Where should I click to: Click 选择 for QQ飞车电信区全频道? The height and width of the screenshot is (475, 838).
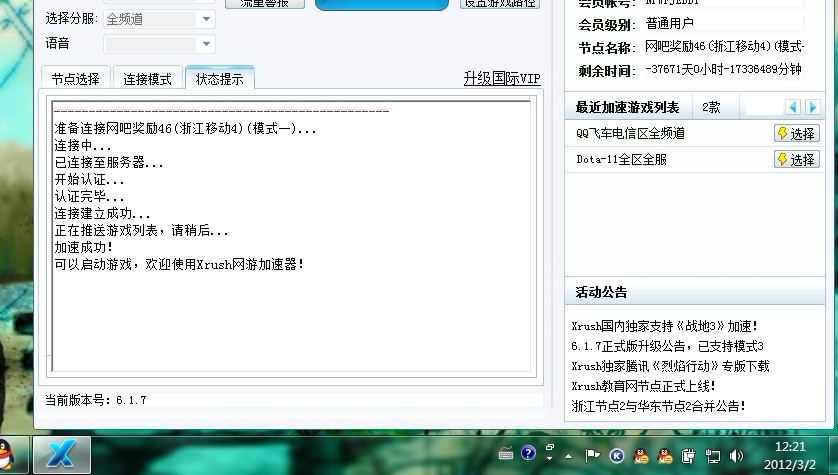[796, 133]
